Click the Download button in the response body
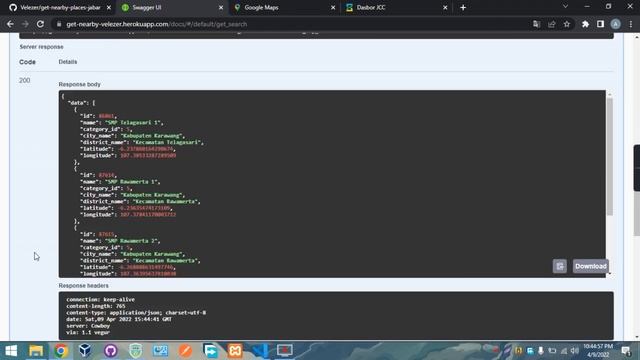This screenshot has width=640, height=360. (x=591, y=266)
